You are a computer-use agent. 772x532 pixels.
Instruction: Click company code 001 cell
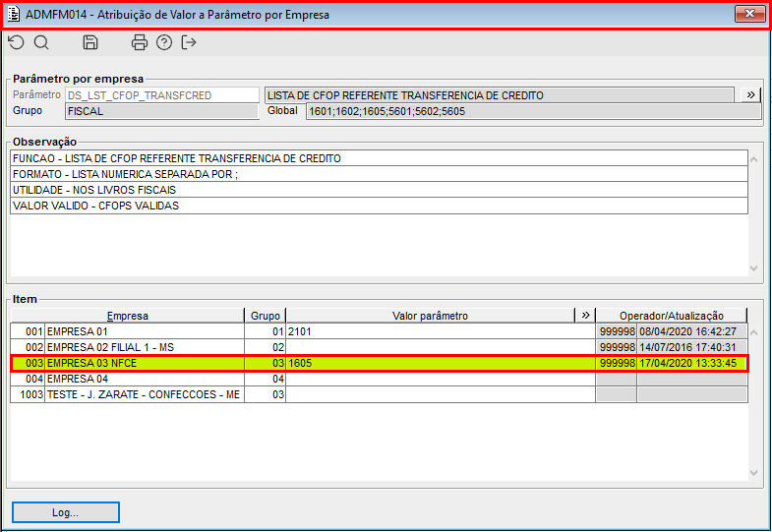tap(29, 331)
